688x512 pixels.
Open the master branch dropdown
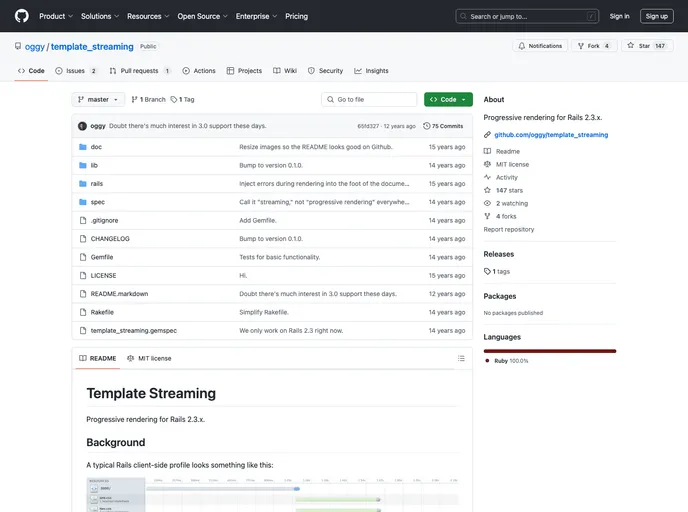click(99, 100)
